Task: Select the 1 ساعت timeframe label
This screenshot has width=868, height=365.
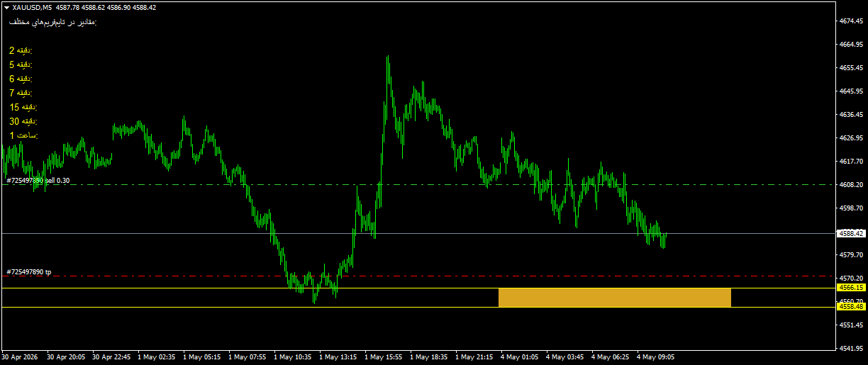Action: point(23,135)
